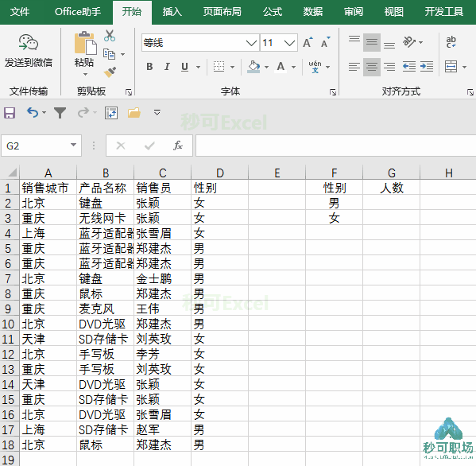476x466 pixels.
Task: Switch to the 审阅 tab
Action: [353, 12]
